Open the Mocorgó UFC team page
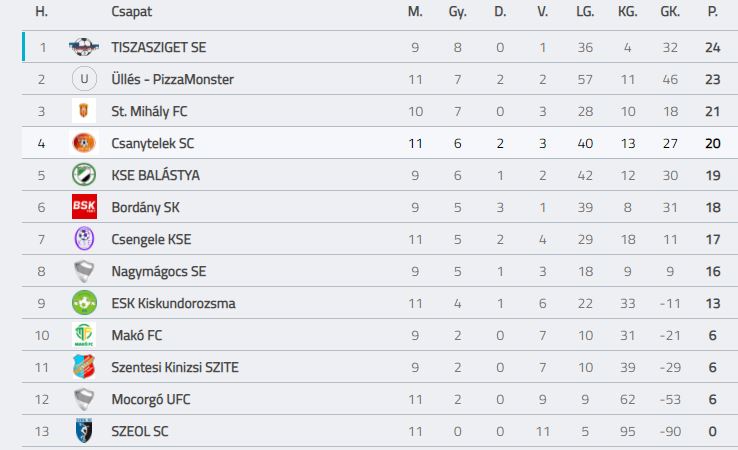Viewport: 738px width, 450px height. [x=151, y=399]
